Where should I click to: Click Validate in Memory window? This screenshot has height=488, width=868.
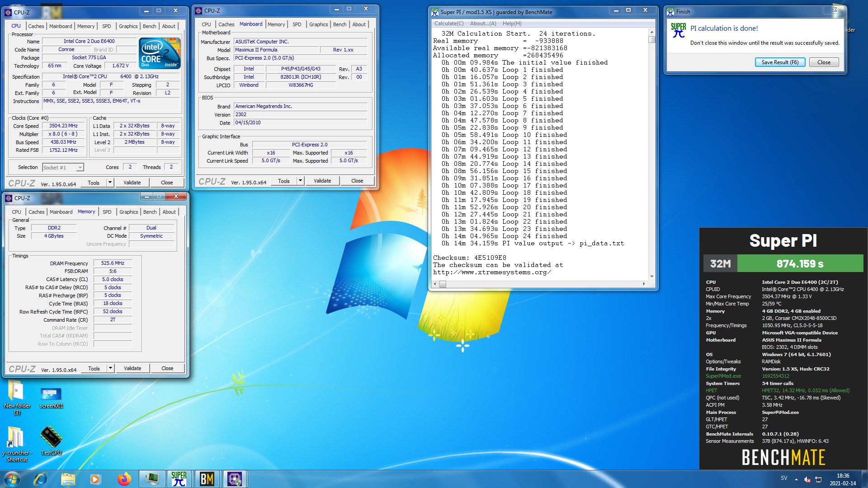pyautogui.click(x=132, y=368)
